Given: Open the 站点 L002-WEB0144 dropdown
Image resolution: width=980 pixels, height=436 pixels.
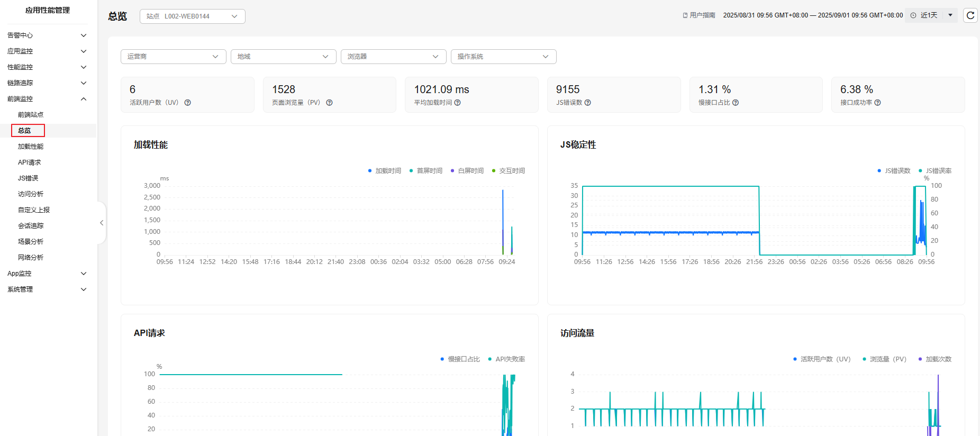Looking at the screenshot, I should click(x=193, y=16).
